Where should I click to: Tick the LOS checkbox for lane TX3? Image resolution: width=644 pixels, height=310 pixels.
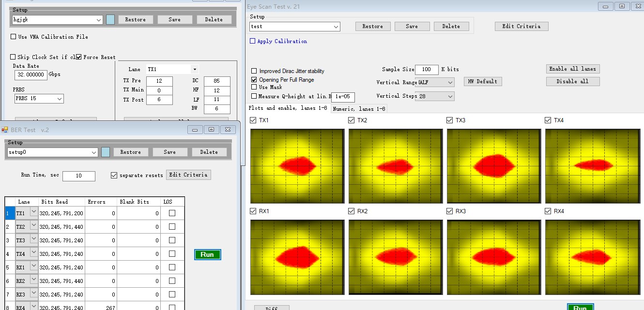pos(172,240)
